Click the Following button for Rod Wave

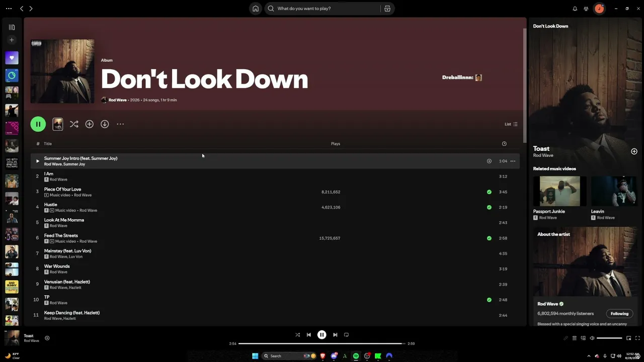[x=619, y=314]
